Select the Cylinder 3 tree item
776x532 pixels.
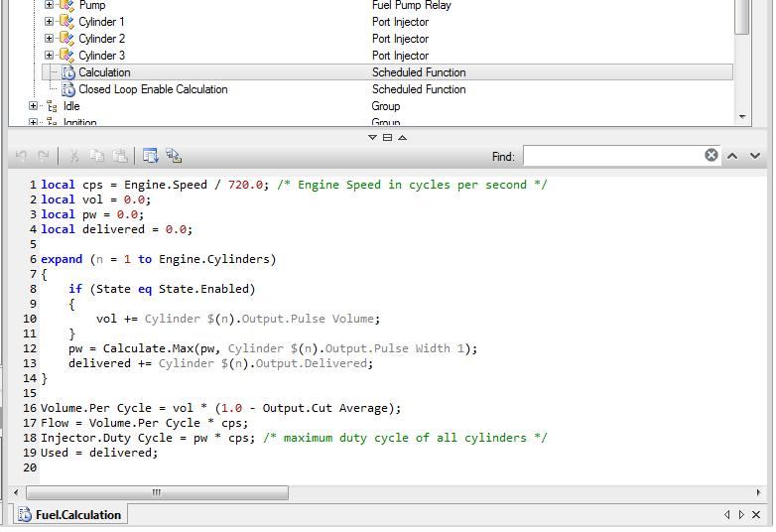[x=102, y=56]
